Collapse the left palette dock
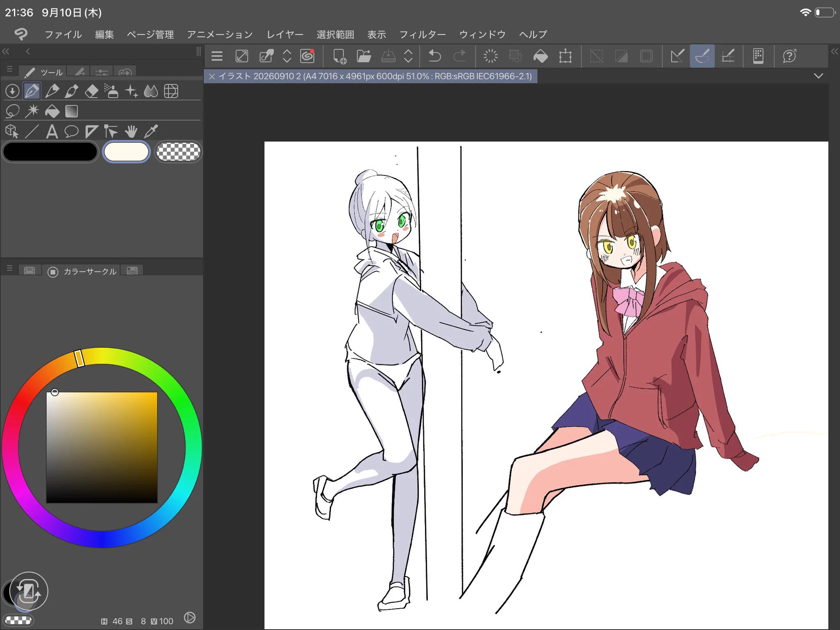840x630 pixels. point(6,51)
